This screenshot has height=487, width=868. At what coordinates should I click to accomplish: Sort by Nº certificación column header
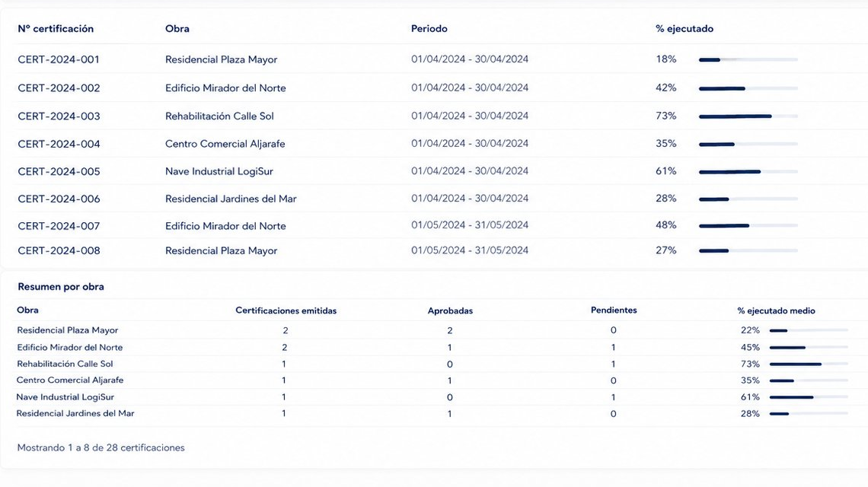(x=56, y=29)
